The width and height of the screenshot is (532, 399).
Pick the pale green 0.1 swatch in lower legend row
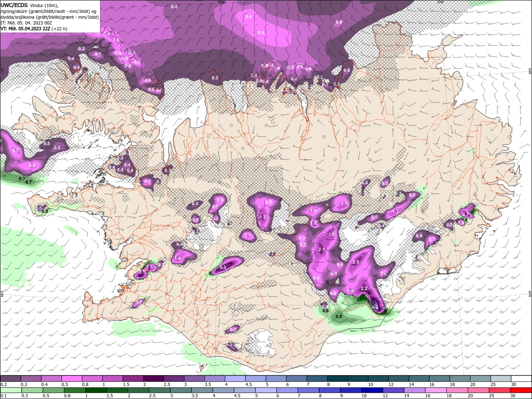[11, 390]
